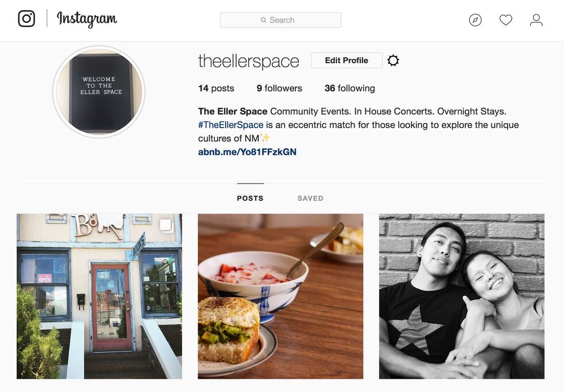This screenshot has height=392, width=564.
Task: Click the Edit Profile button
Action: coord(346,60)
